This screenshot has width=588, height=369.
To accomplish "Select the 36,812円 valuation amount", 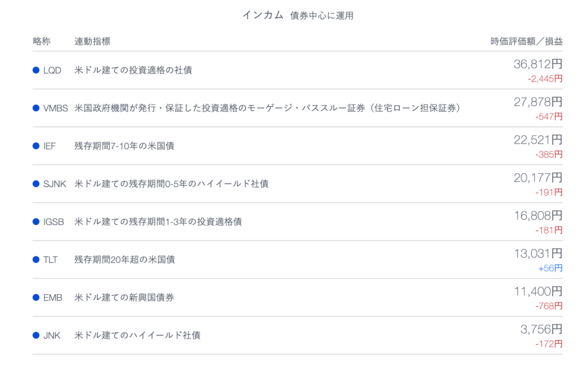I will 537,64.
